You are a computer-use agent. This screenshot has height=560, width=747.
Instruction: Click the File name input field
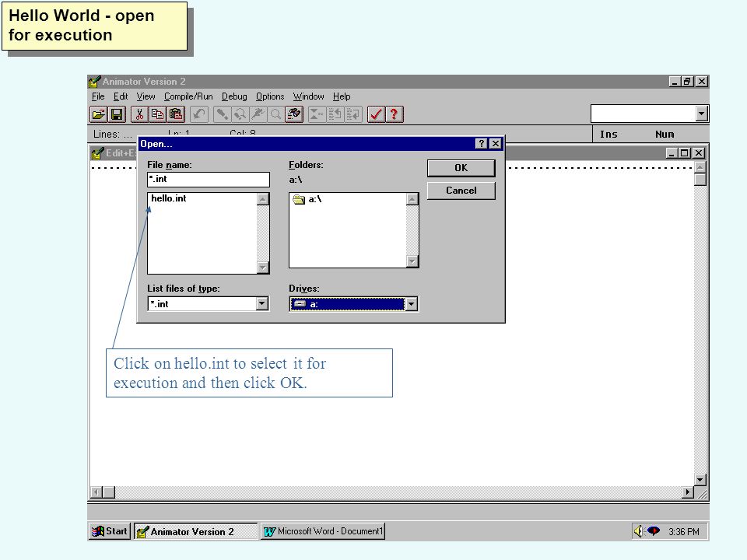coord(209,180)
